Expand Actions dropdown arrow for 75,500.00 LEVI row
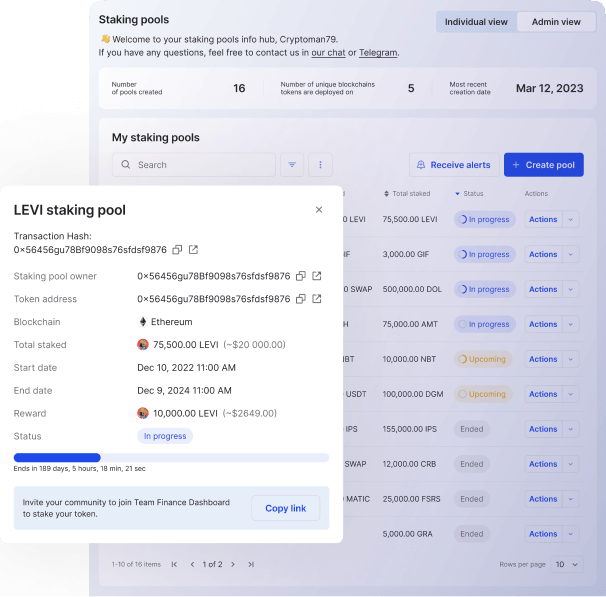The height and width of the screenshot is (597, 606). pos(571,219)
